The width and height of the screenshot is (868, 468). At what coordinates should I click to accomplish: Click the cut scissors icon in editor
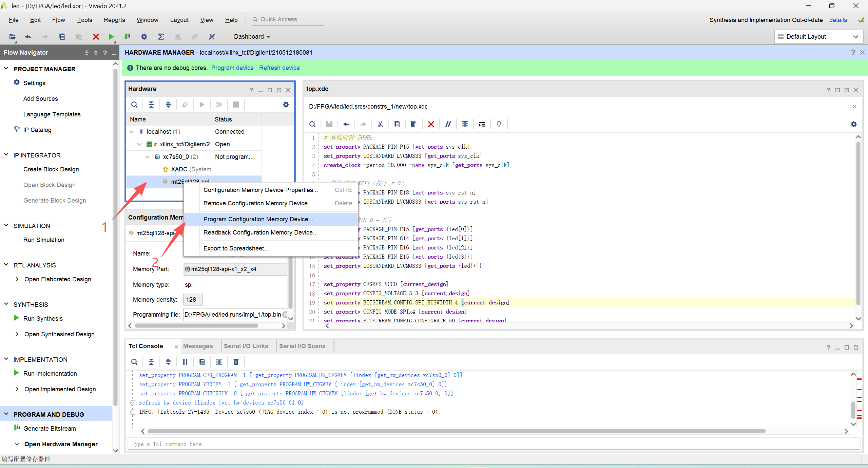[x=380, y=124]
